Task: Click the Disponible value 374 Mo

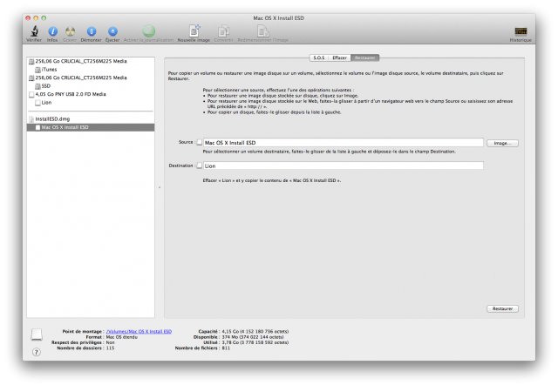Action: coord(253,337)
